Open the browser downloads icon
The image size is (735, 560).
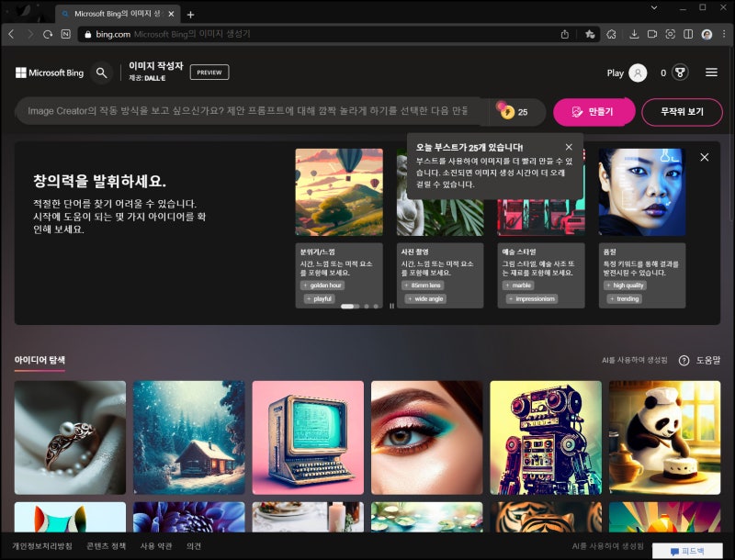click(634, 34)
